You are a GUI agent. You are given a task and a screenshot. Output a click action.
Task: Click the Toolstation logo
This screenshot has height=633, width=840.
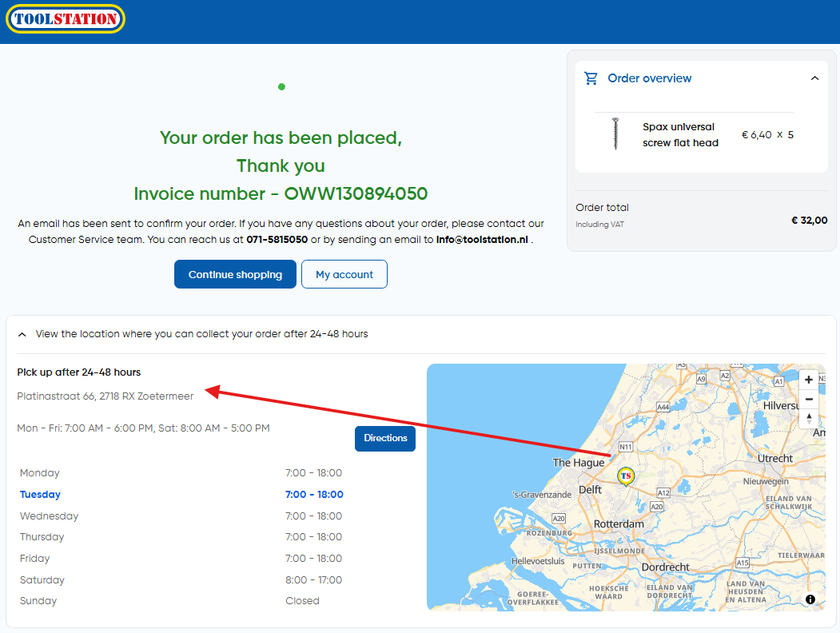tap(66, 19)
